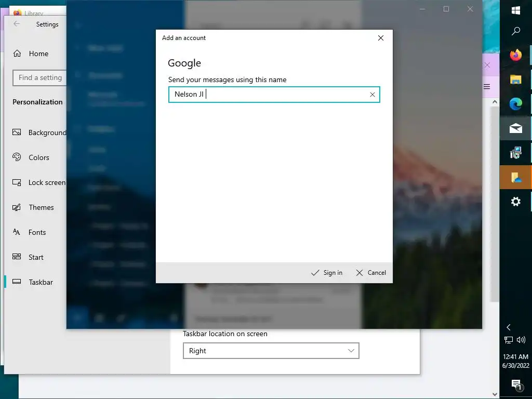Switch to the Mail app on the taskbar
The height and width of the screenshot is (399, 532).
pyautogui.click(x=516, y=128)
